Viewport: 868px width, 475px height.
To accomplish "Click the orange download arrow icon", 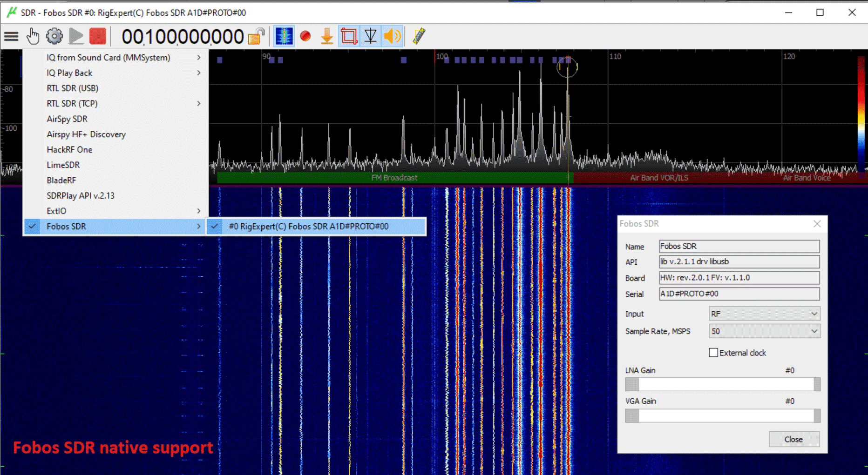I will click(327, 36).
